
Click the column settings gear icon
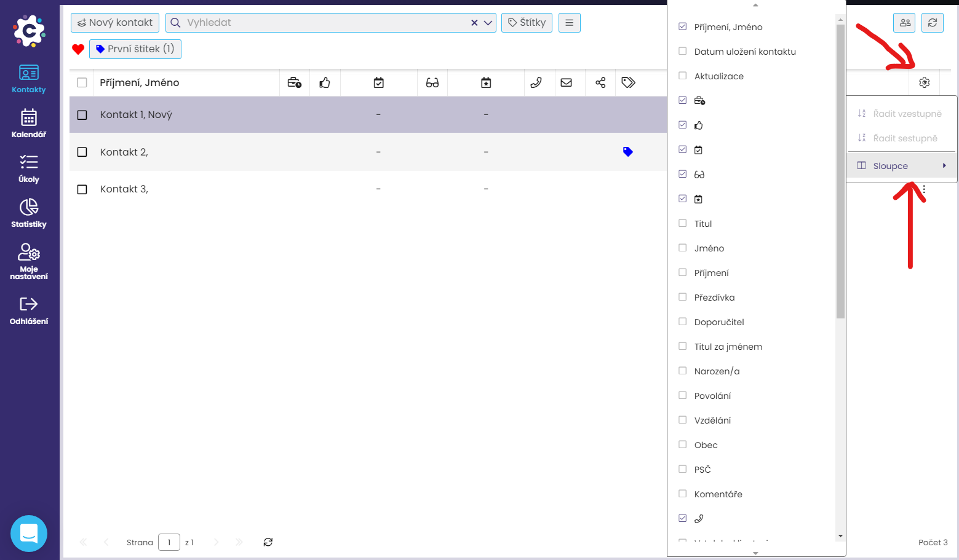coord(924,82)
